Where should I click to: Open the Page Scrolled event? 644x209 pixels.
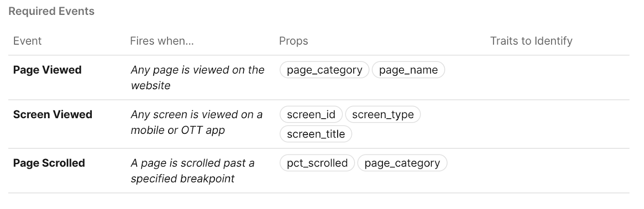(x=49, y=163)
